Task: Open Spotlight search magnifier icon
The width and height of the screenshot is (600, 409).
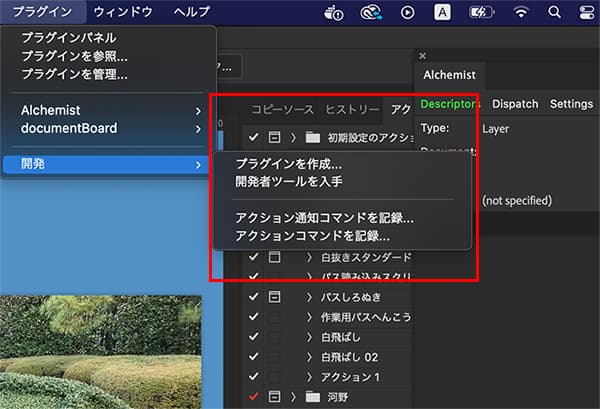Action: [x=555, y=12]
